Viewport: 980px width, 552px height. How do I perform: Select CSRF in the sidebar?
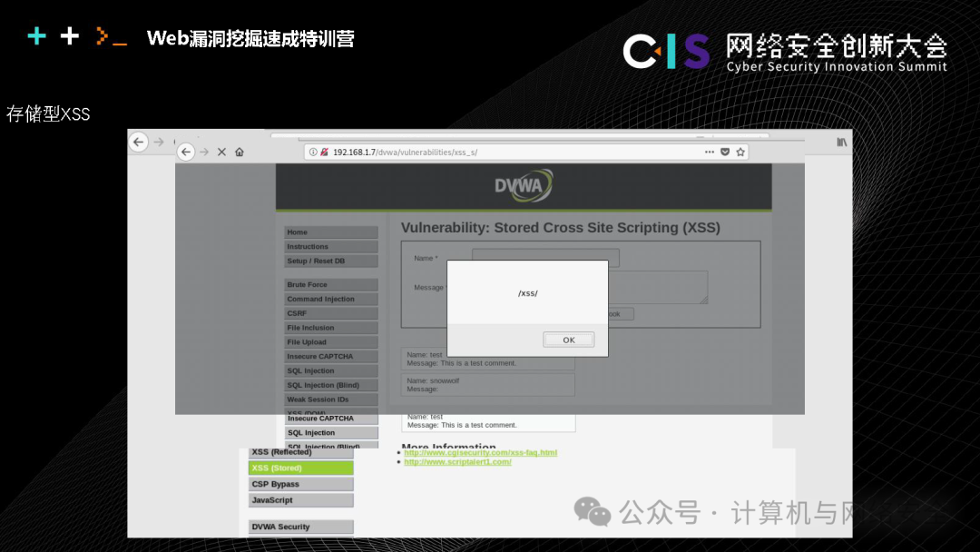[x=331, y=313]
